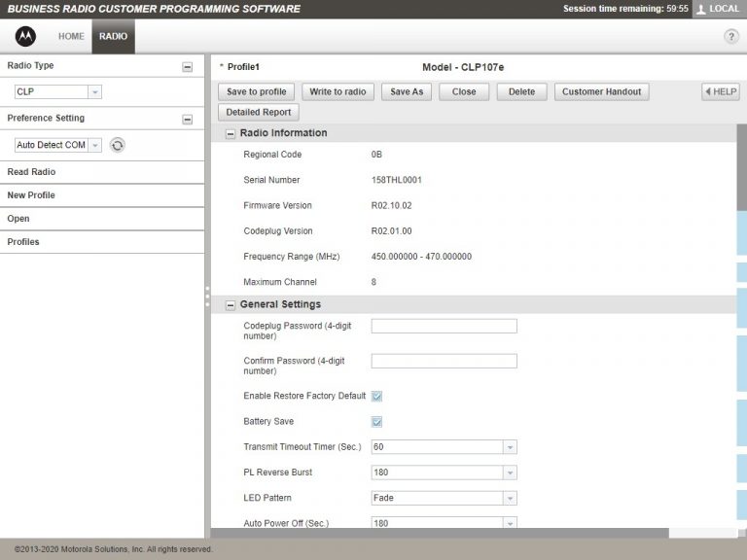Click the LOCAL user icon
747x560 pixels.
point(702,9)
